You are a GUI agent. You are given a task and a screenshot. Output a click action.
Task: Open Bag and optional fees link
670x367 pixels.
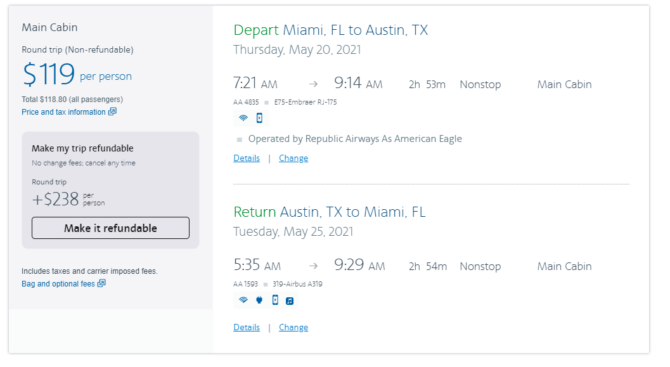(x=58, y=284)
